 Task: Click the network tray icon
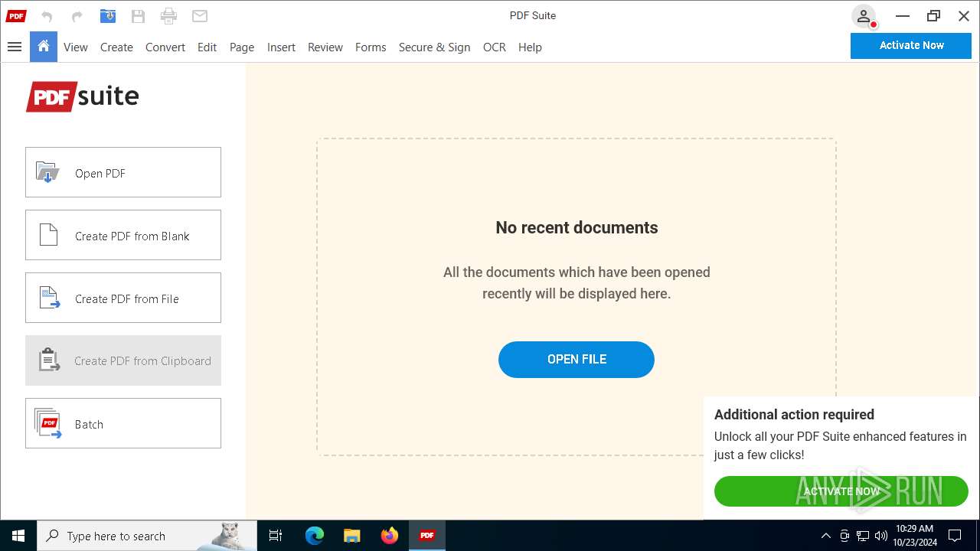coord(863,536)
